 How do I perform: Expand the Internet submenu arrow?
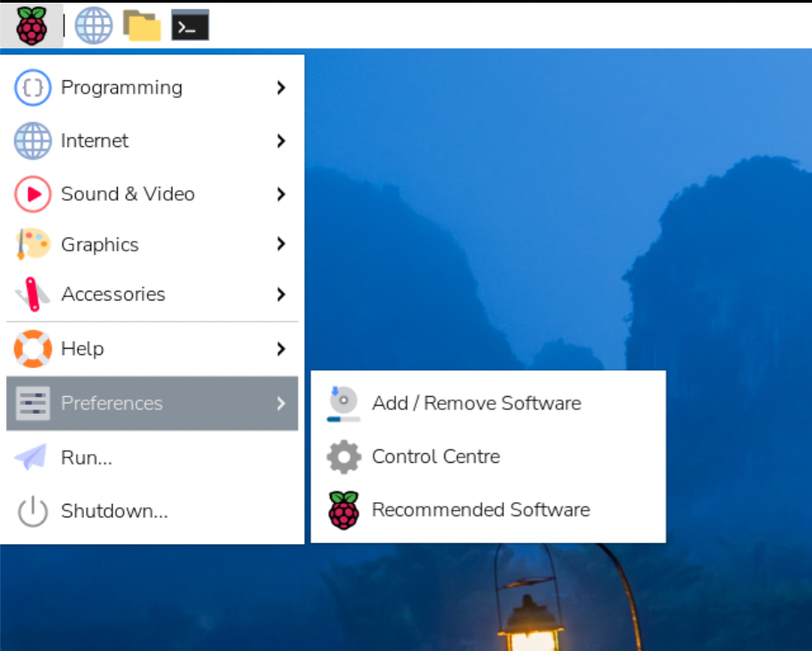[281, 141]
